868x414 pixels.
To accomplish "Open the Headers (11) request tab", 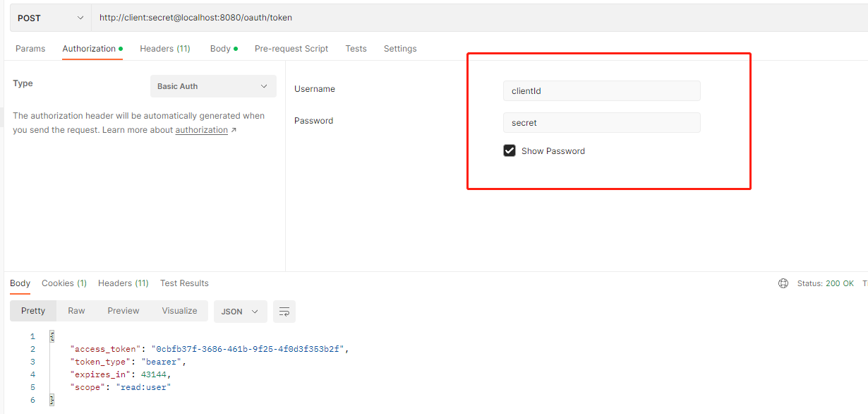I will 165,49.
